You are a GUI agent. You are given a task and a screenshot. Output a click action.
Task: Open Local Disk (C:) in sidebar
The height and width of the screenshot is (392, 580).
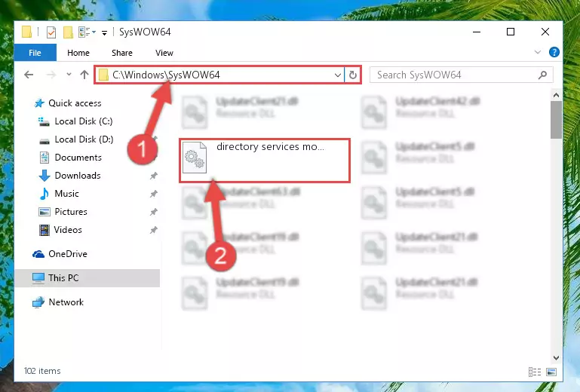(84, 121)
